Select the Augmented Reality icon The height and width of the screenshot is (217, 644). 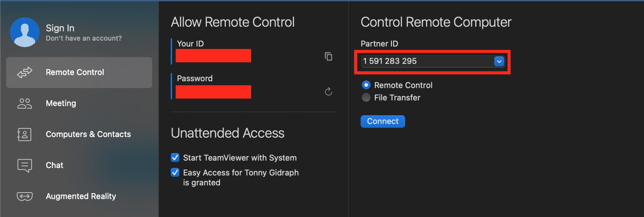pyautogui.click(x=24, y=196)
